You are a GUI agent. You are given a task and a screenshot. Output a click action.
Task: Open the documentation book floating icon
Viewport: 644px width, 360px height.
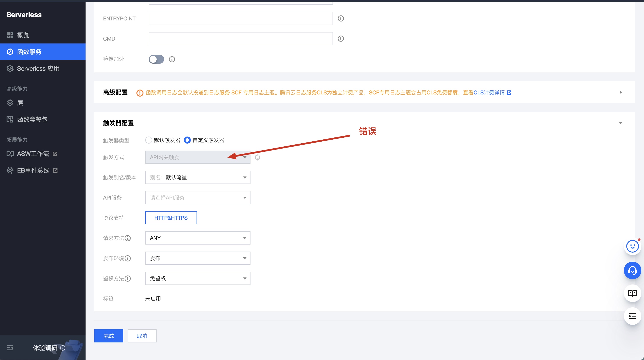[x=632, y=293]
